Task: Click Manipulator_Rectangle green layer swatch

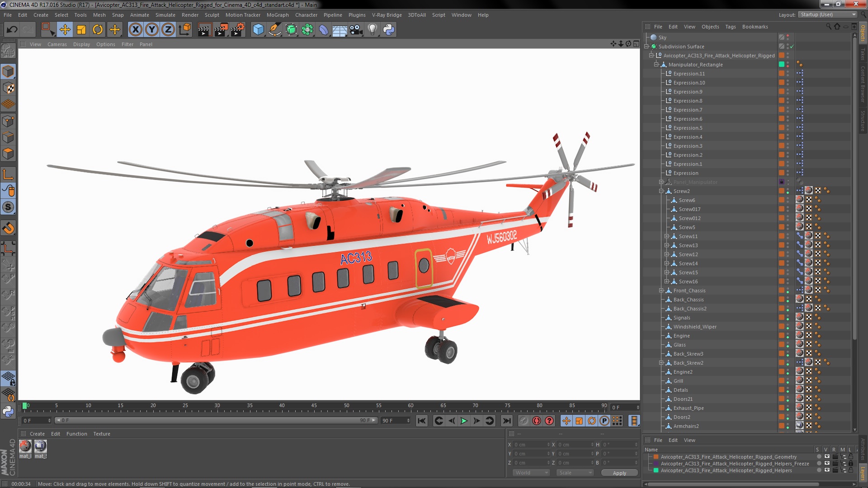Action: (781, 65)
